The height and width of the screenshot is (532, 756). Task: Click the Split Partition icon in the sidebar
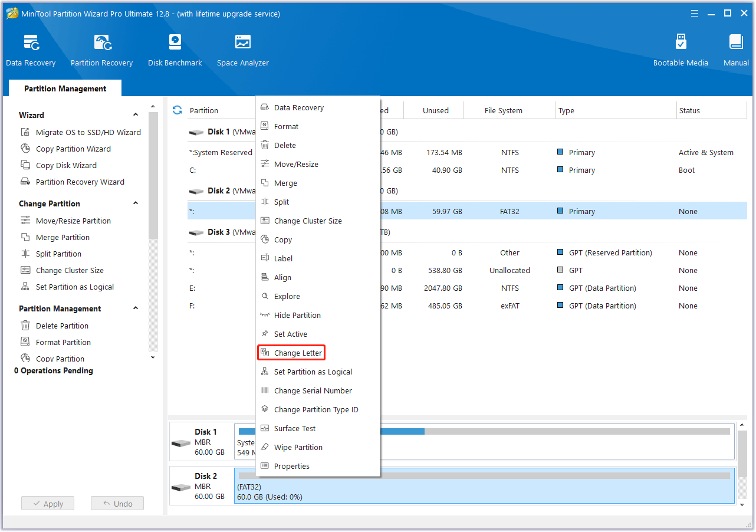(25, 254)
